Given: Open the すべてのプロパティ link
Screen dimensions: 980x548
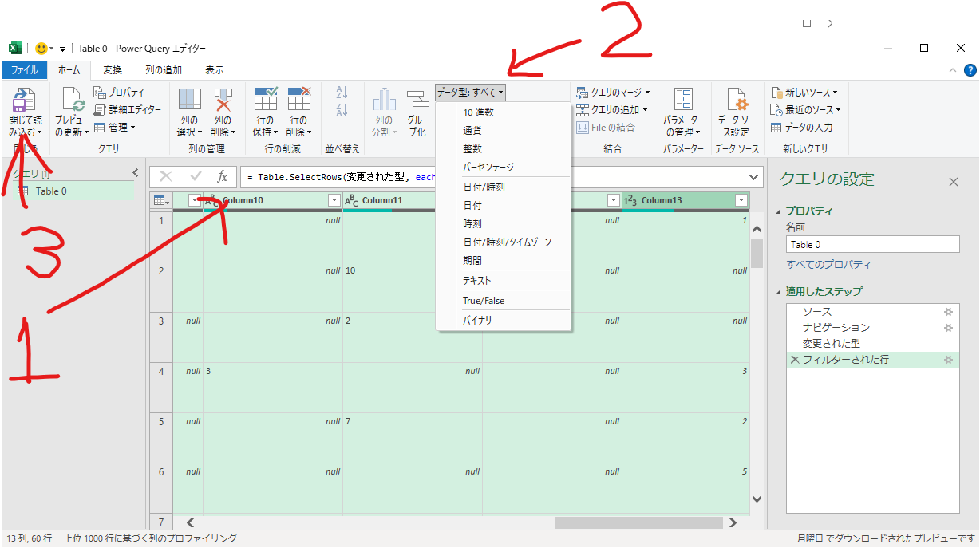Looking at the screenshot, I should pyautogui.click(x=828, y=265).
